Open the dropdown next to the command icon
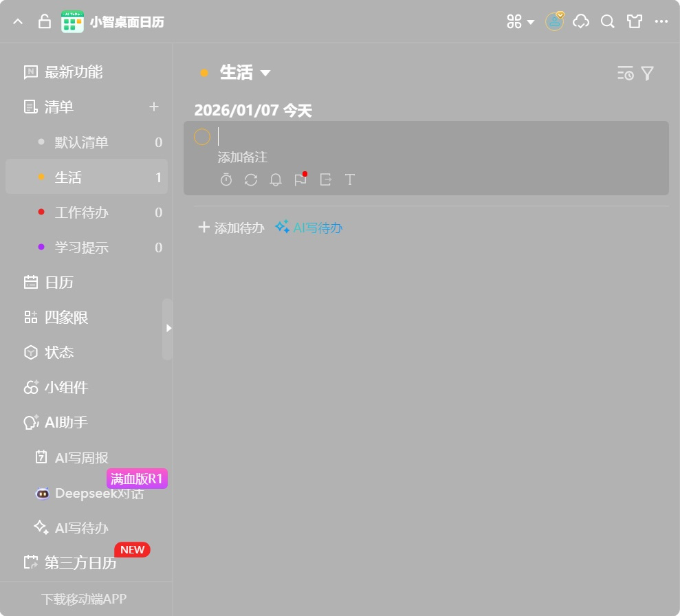This screenshot has width=680, height=616. (530, 22)
